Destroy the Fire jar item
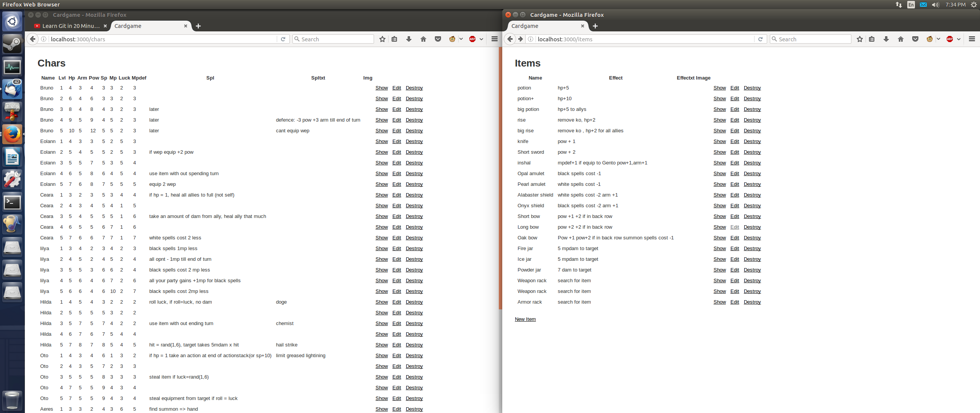This screenshot has height=413, width=980. pyautogui.click(x=752, y=249)
